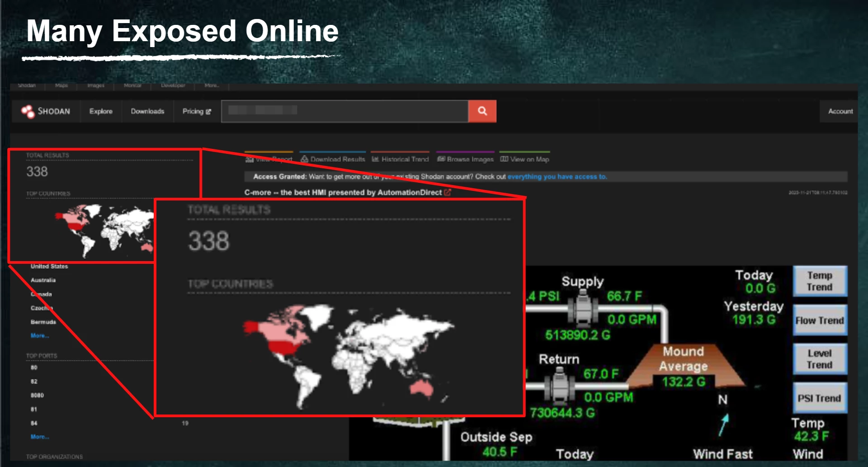Open the Explore menu item
This screenshot has height=467, width=868.
[x=101, y=111]
